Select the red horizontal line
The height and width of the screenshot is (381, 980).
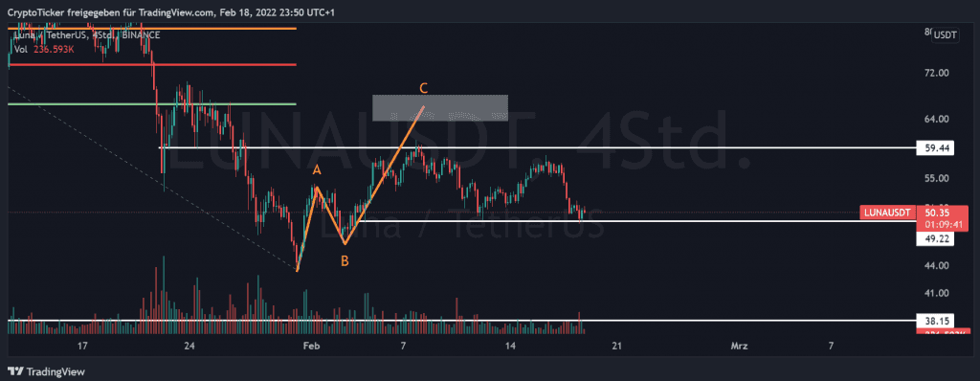point(152,64)
